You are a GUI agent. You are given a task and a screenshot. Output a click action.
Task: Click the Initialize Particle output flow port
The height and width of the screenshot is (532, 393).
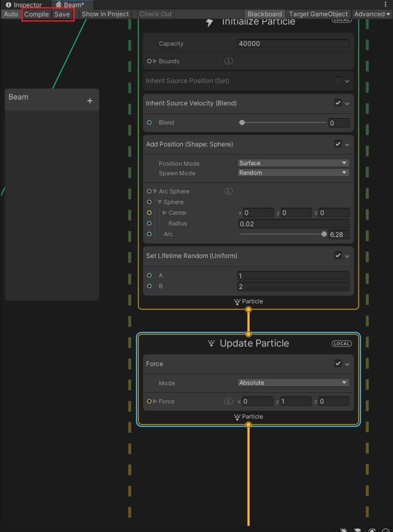[249, 309]
